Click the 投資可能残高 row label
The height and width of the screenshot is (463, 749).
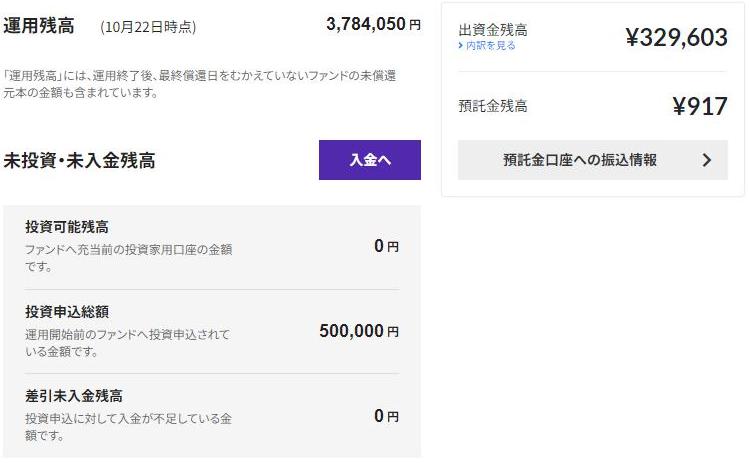[67, 227]
